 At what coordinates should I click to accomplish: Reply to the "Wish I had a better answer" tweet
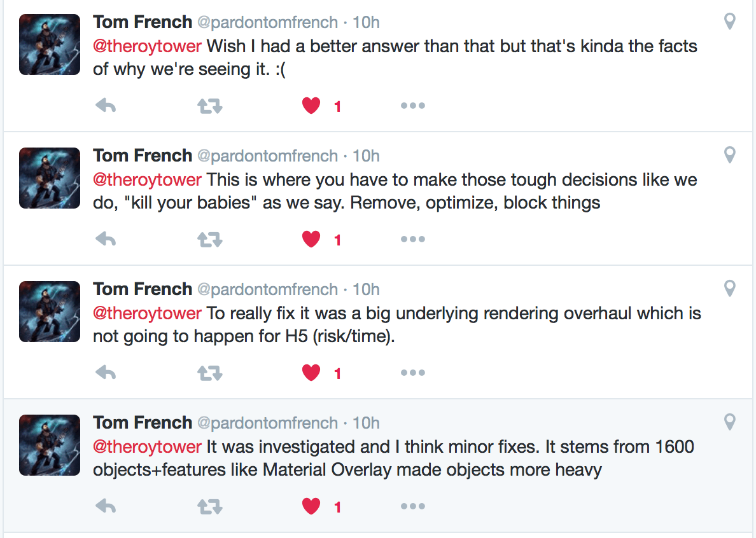click(x=106, y=106)
